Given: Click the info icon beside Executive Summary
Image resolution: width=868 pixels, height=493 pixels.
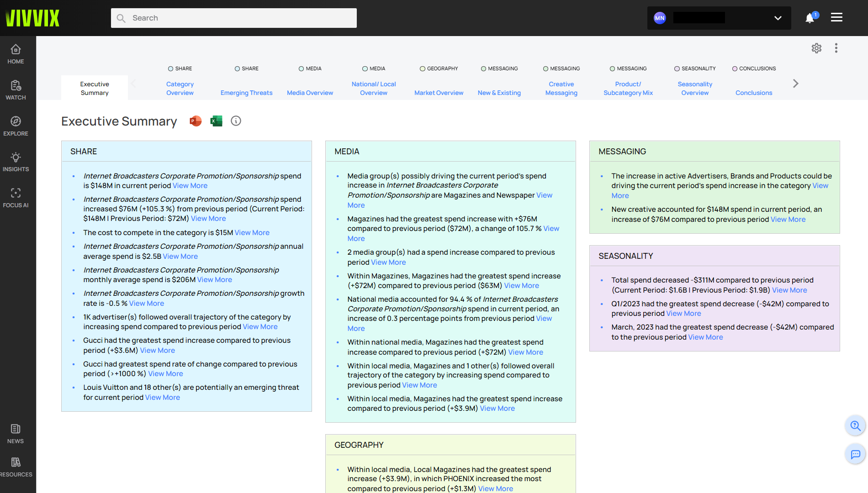Looking at the screenshot, I should (236, 121).
